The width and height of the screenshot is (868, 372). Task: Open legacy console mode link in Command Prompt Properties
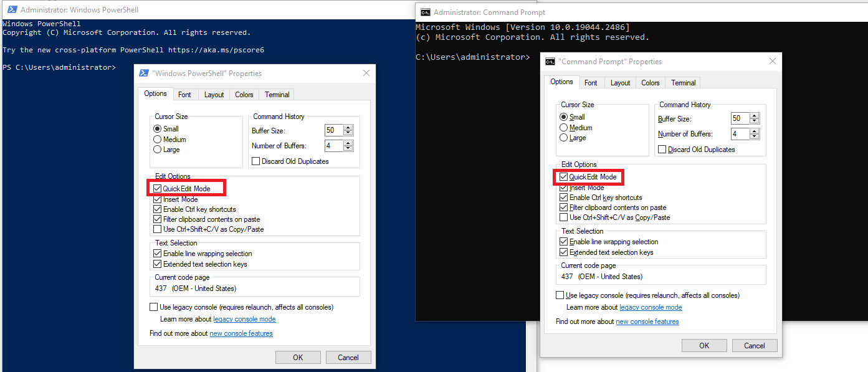(x=651, y=307)
